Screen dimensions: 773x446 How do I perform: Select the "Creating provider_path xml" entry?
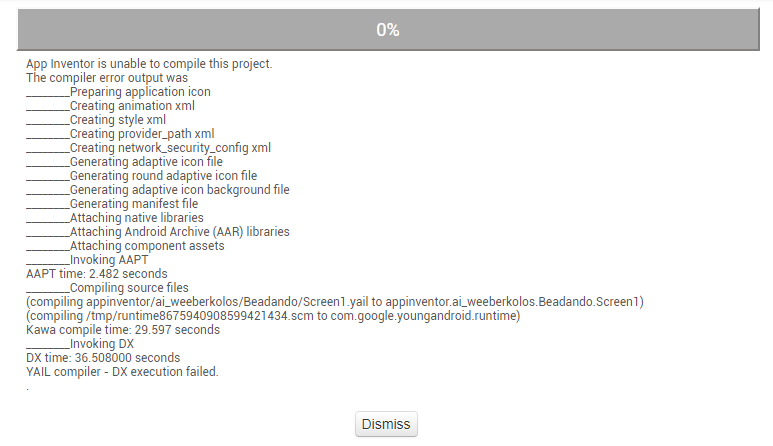pos(142,134)
